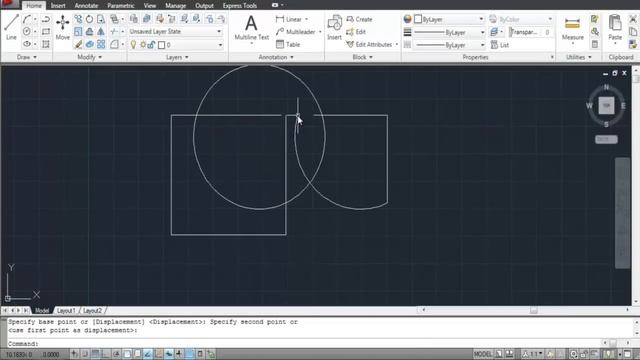Image resolution: width=640 pixels, height=360 pixels.
Task: Select the Move tool in Modify panel
Action: pos(62,27)
